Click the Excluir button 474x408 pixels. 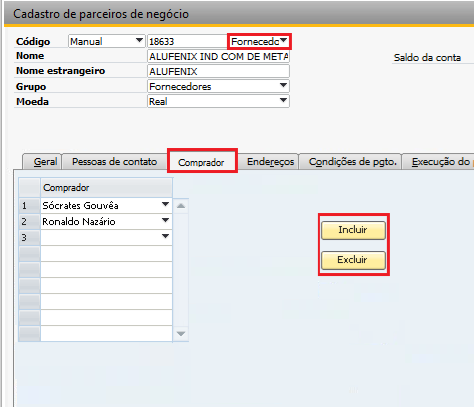point(353,260)
